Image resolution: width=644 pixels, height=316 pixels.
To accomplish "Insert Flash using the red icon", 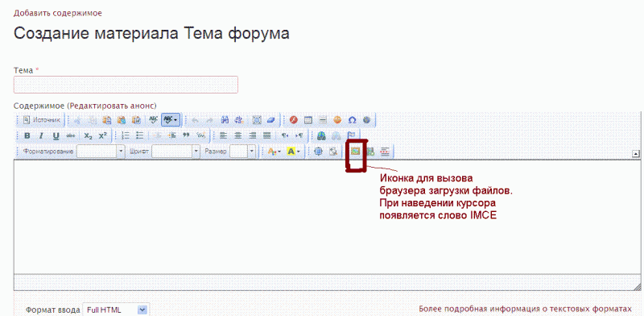I will tap(294, 120).
